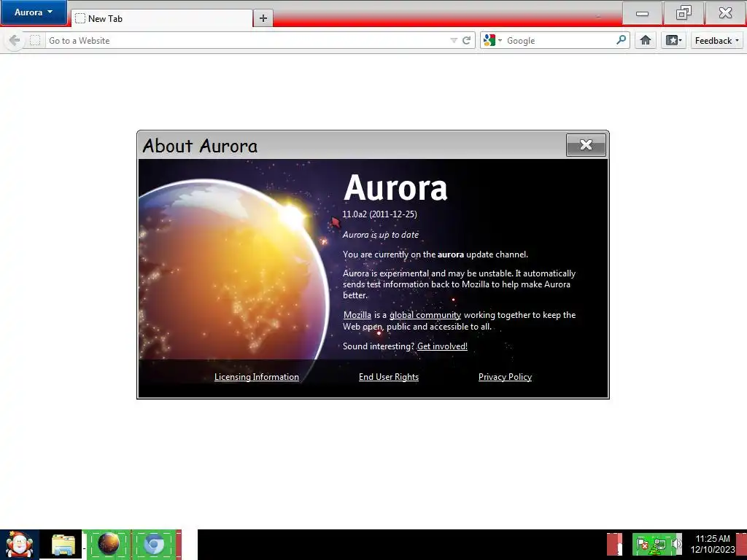Restore down the Aurora browser window
Image resolution: width=747 pixels, height=560 pixels.
coord(684,13)
